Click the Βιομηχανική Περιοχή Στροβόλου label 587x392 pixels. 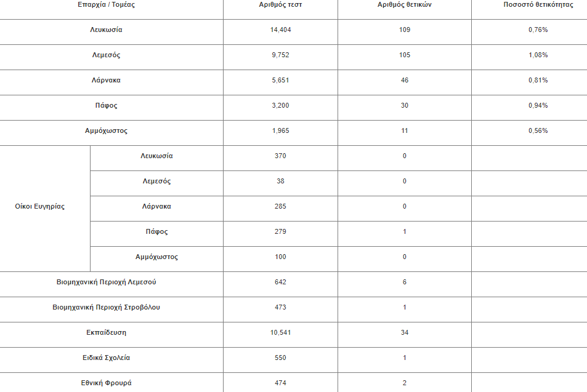click(107, 308)
